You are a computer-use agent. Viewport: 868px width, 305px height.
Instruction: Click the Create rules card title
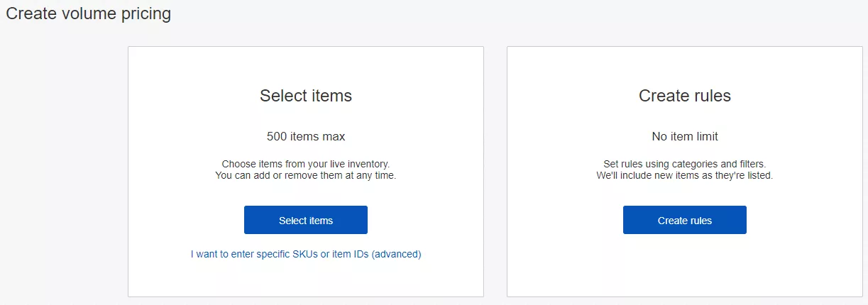(x=685, y=96)
